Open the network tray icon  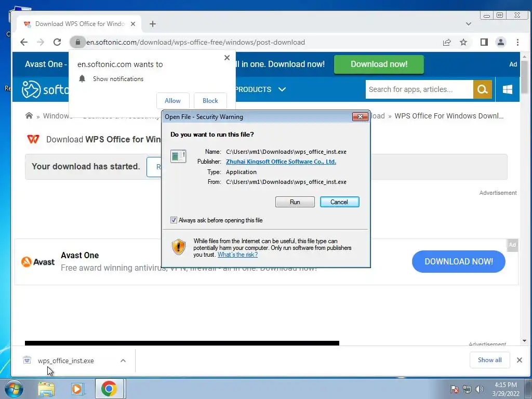tap(467, 389)
